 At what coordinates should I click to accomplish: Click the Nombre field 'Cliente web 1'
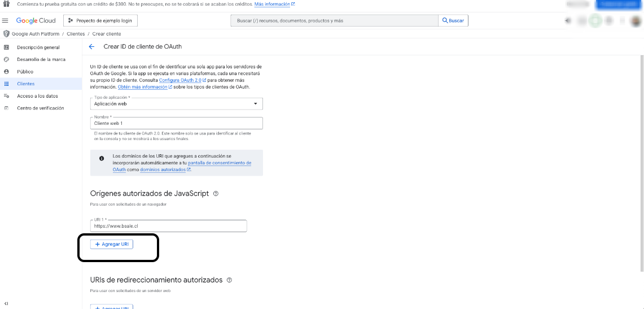pos(176,123)
